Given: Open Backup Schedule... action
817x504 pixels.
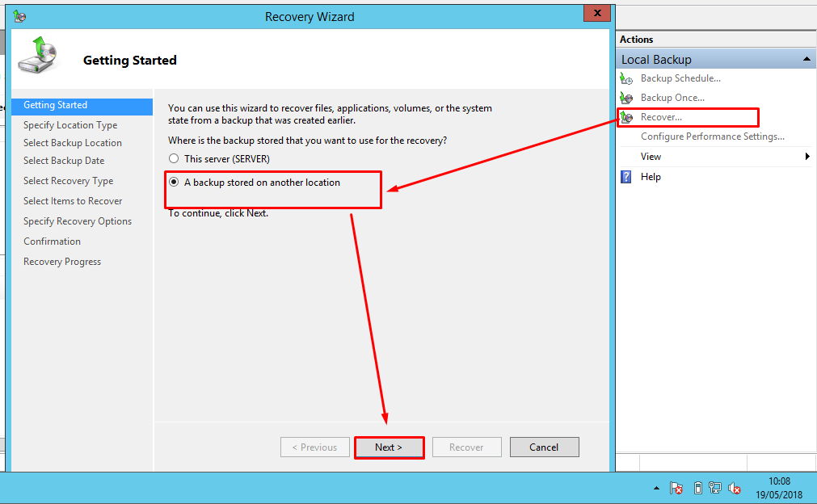Looking at the screenshot, I should click(680, 78).
